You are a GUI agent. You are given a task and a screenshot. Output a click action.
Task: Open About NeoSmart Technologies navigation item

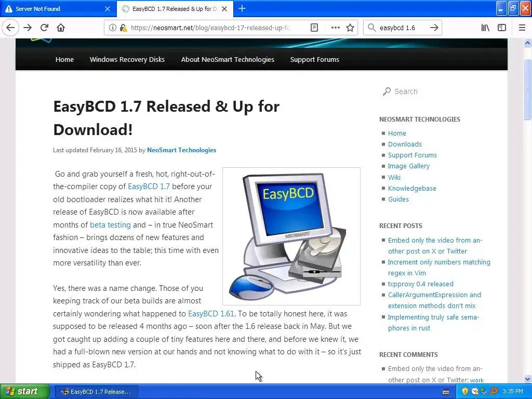(x=228, y=59)
